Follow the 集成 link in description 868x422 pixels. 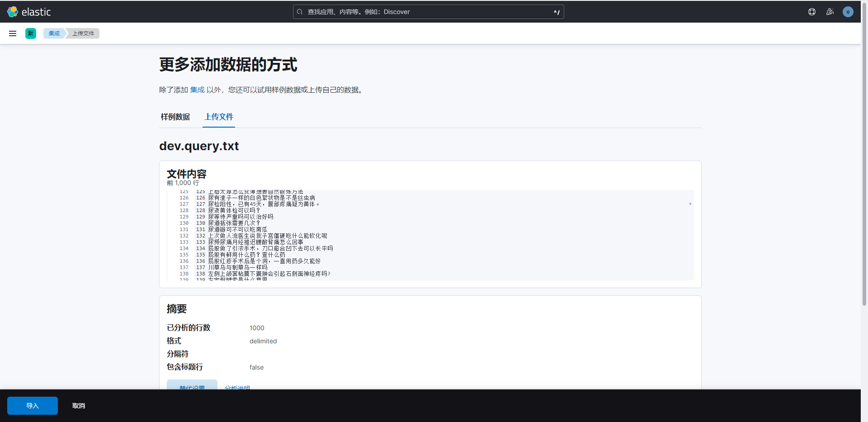[x=197, y=90]
